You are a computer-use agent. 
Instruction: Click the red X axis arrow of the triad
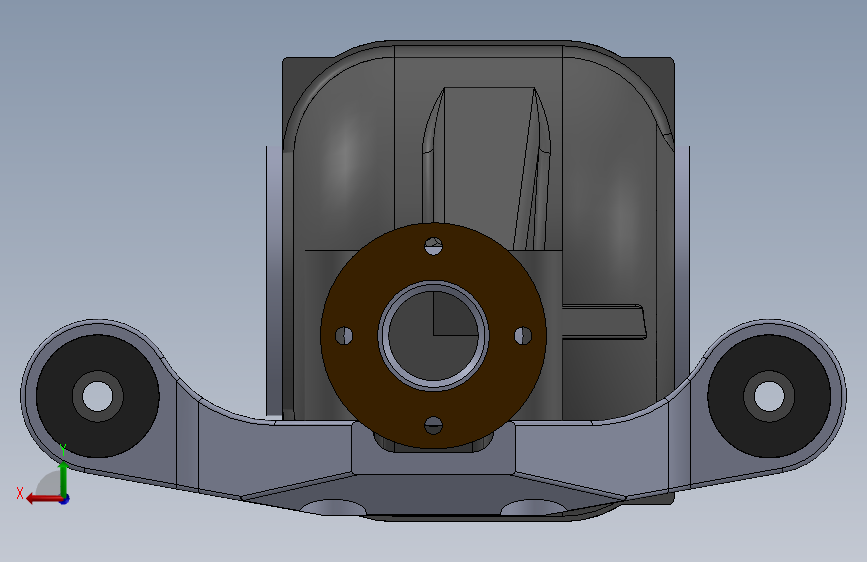44,499
